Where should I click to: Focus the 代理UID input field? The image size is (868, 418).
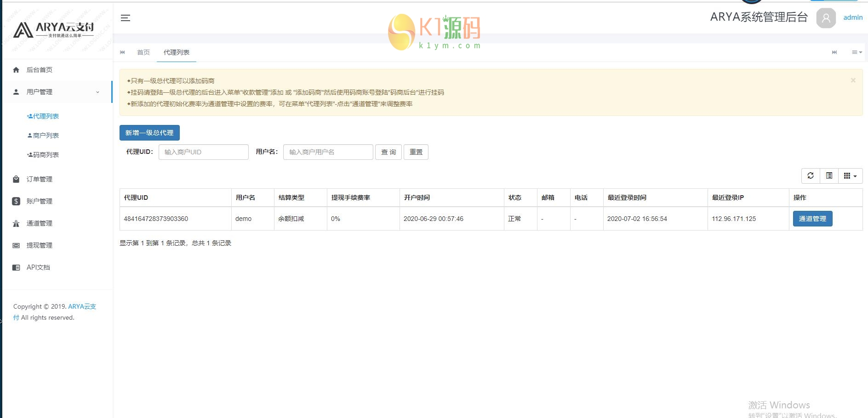click(x=204, y=152)
